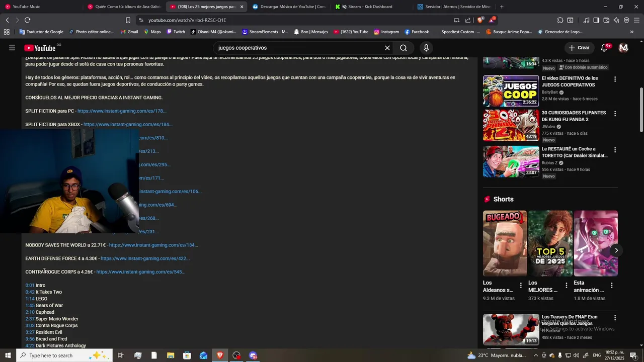Open Task View on taskbar
This screenshot has height=362, width=644.
121,355
